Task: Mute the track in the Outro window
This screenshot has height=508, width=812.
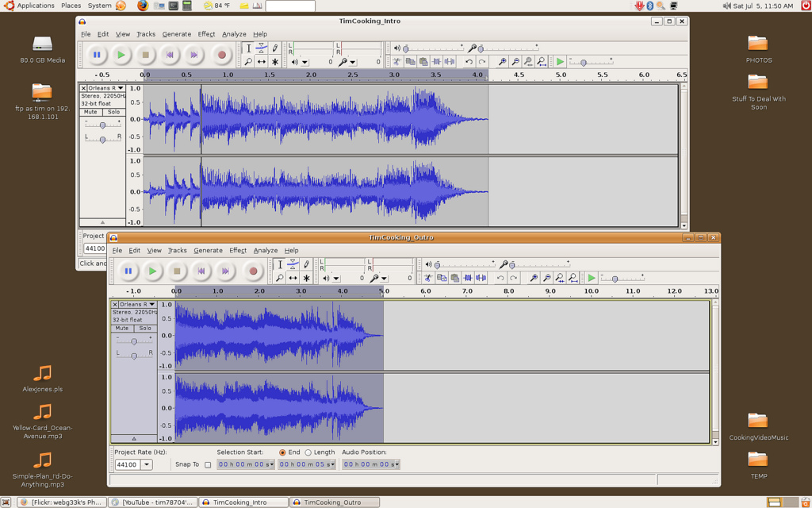Action: [x=122, y=328]
